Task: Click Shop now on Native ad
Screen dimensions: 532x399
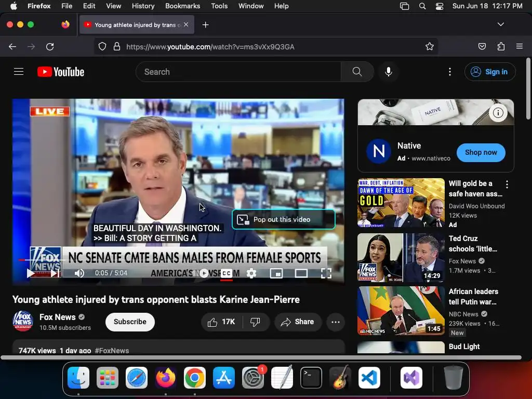Action: (481, 152)
